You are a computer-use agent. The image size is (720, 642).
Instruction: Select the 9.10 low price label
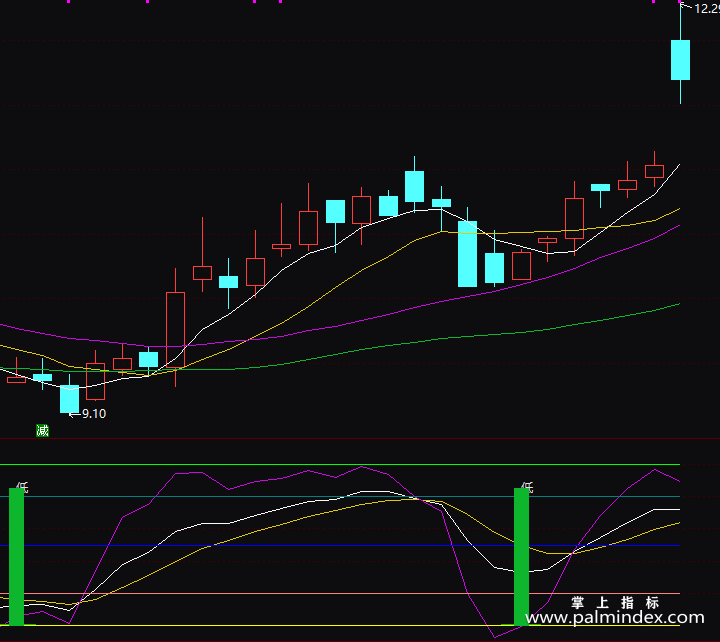point(94,414)
